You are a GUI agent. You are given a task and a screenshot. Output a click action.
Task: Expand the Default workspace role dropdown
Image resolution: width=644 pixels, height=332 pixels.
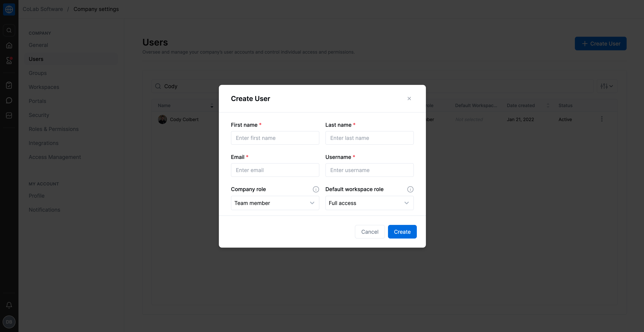[369, 203]
